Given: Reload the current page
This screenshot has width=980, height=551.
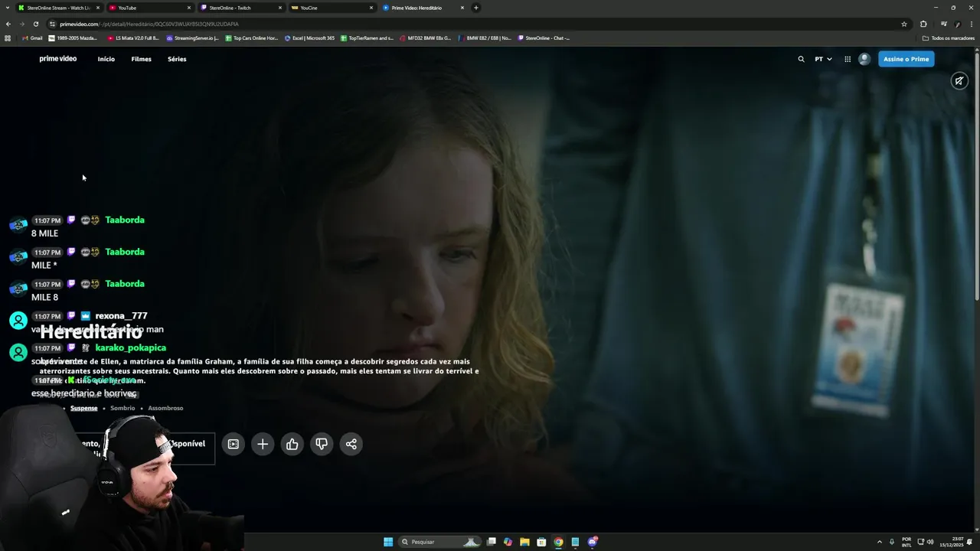Looking at the screenshot, I should click(x=35, y=24).
